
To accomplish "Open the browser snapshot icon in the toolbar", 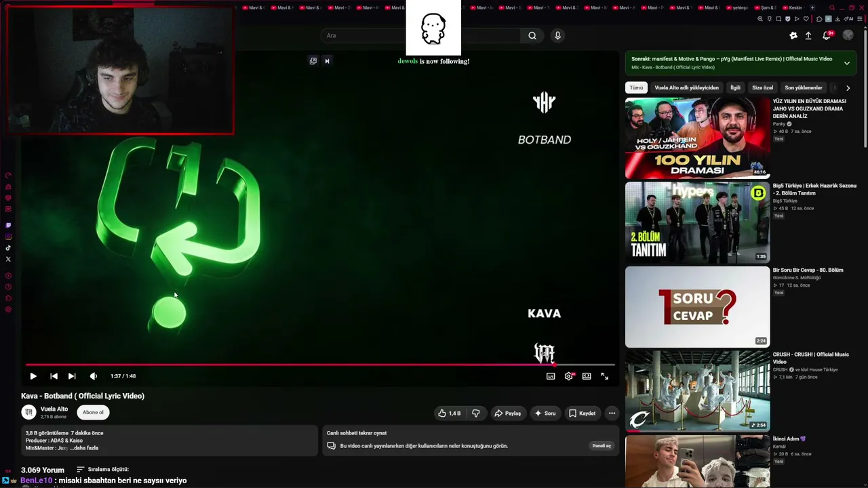I will 778,19.
